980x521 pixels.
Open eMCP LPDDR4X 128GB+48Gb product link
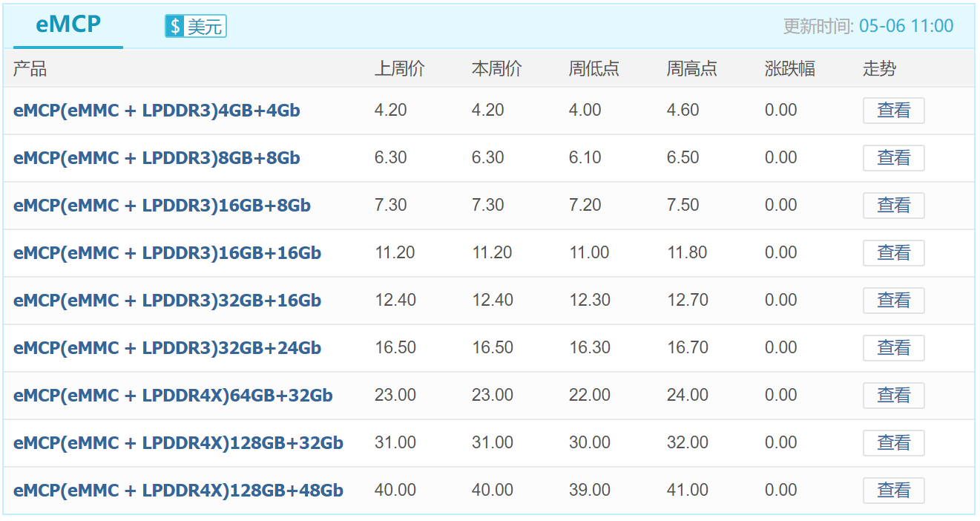(178, 491)
